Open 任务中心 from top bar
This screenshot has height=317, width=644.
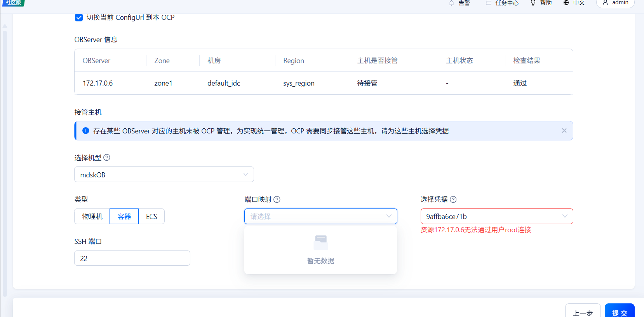(507, 3)
